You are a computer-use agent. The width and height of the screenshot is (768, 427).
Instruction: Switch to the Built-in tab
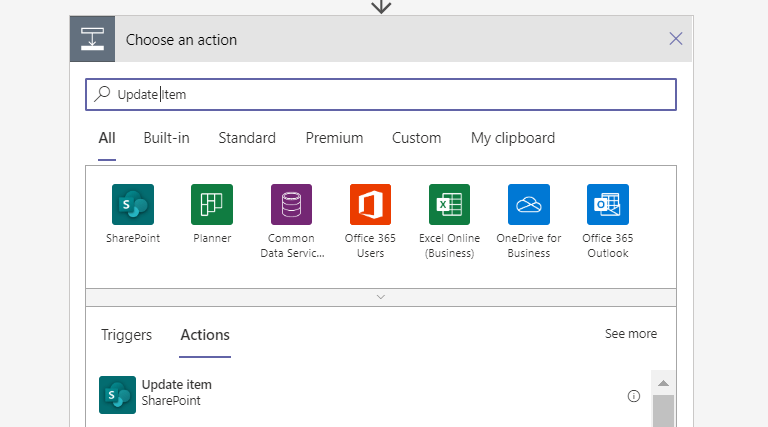click(166, 138)
